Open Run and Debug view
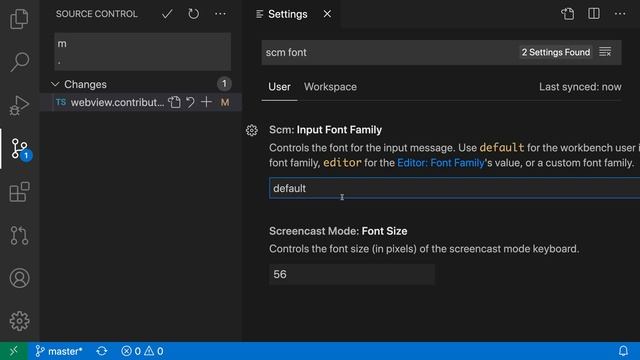Screen dimensions: 640x360 coord(19,105)
